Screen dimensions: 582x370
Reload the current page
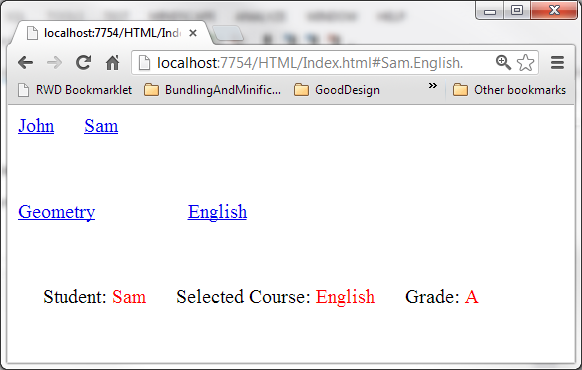84,62
